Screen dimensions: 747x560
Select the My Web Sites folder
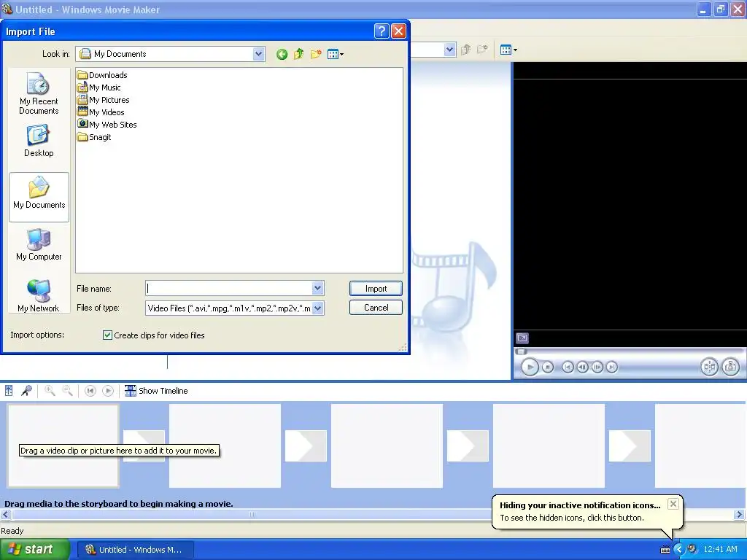click(x=107, y=124)
